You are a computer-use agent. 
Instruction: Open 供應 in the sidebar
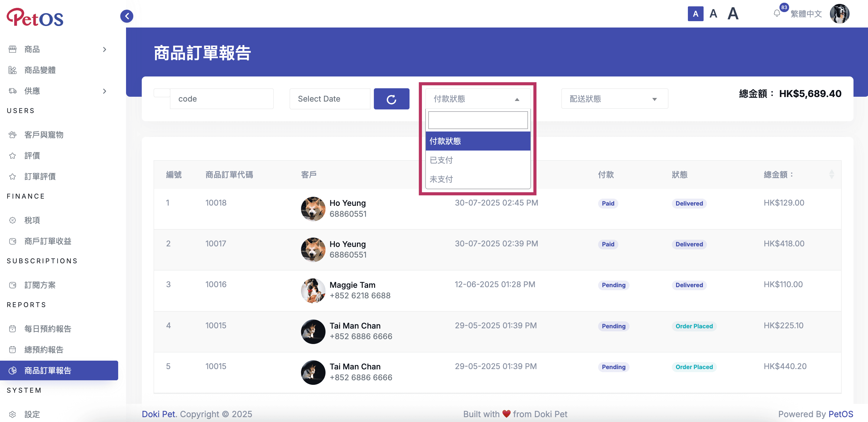pyautogui.click(x=32, y=91)
